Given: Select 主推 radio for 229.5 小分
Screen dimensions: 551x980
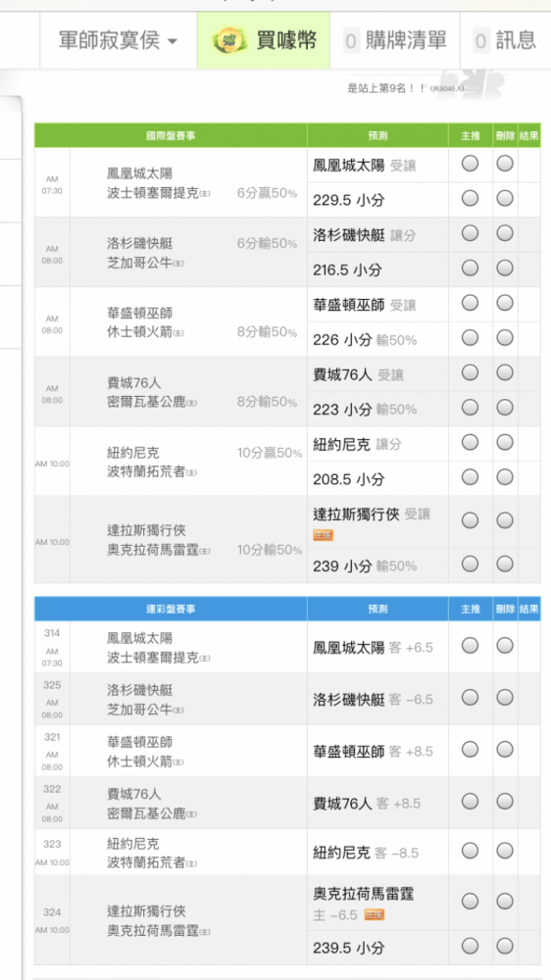Looking at the screenshot, I should pyautogui.click(x=470, y=199).
